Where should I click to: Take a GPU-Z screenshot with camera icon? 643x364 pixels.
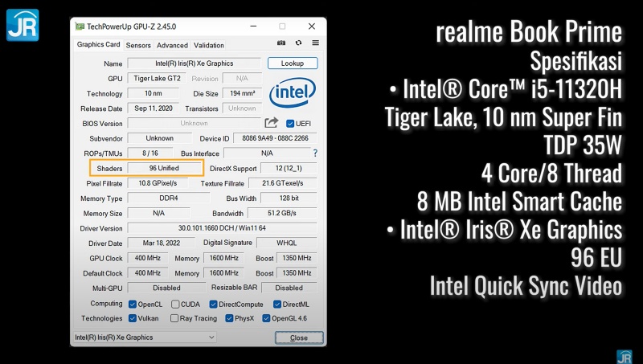[281, 43]
